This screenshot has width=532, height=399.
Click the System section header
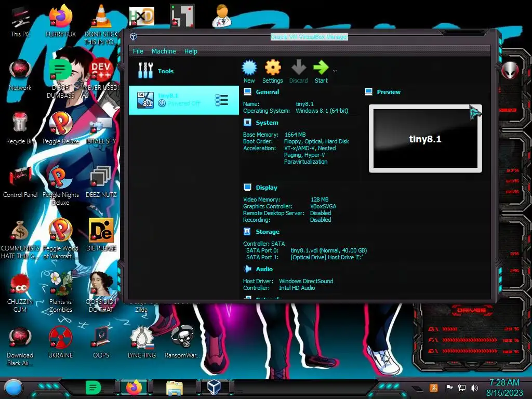(x=267, y=123)
